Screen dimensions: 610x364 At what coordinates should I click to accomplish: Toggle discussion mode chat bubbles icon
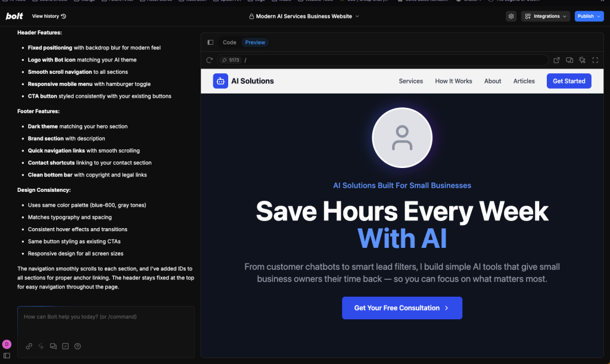coord(53,346)
